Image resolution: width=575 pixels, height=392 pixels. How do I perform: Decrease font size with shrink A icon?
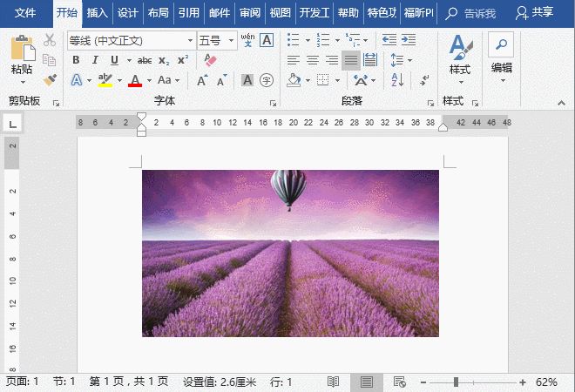click(221, 80)
